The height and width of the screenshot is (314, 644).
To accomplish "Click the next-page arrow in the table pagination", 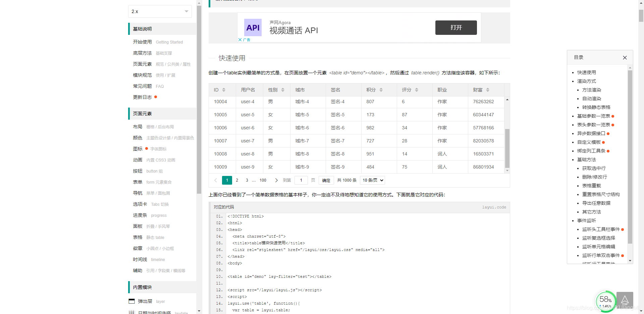I will pos(276,180).
